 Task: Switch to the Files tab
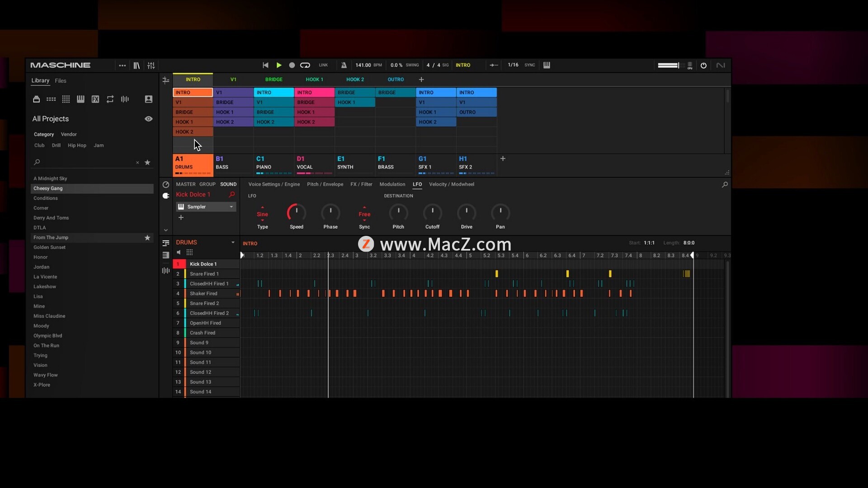61,81
